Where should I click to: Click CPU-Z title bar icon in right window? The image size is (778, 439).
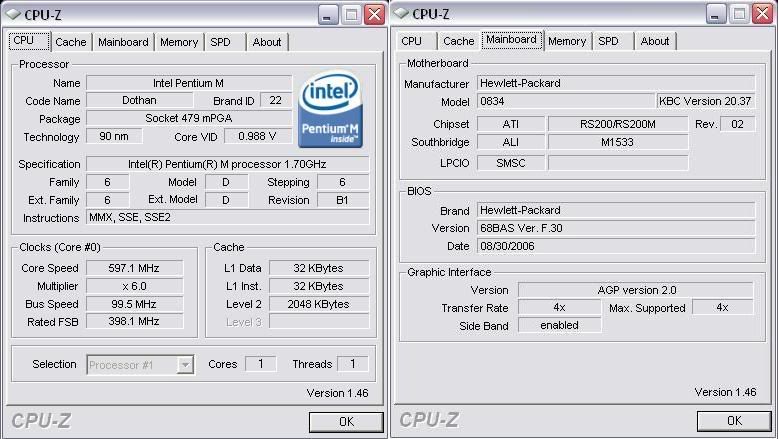click(401, 13)
